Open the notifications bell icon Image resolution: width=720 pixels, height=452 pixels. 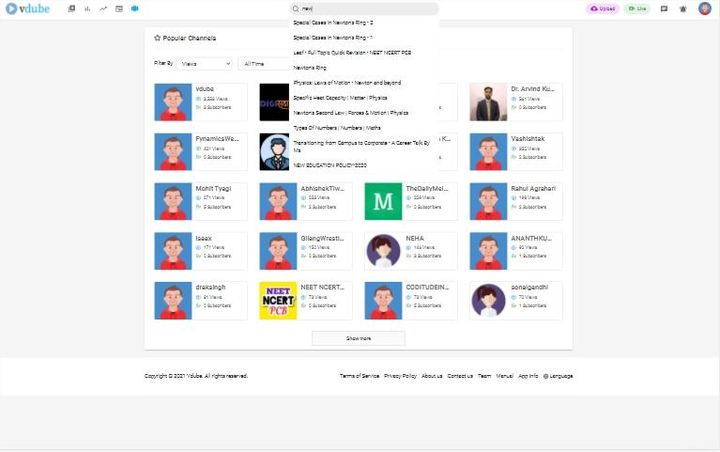click(x=683, y=9)
